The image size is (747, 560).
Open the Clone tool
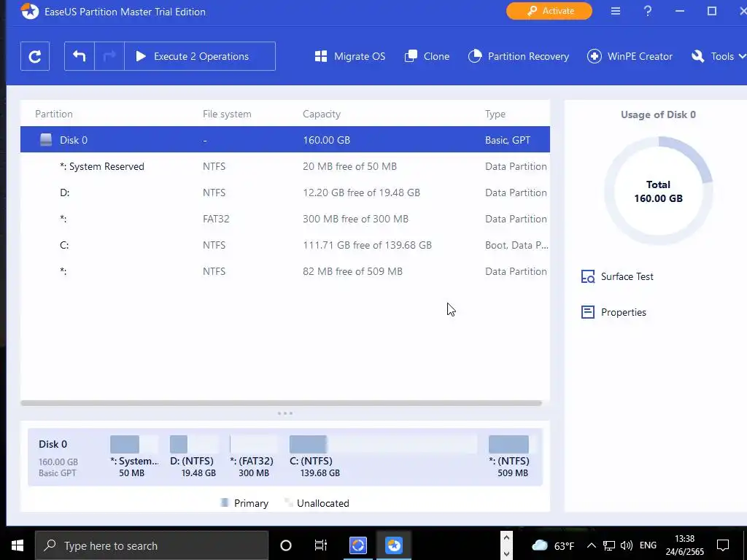pyautogui.click(x=427, y=56)
